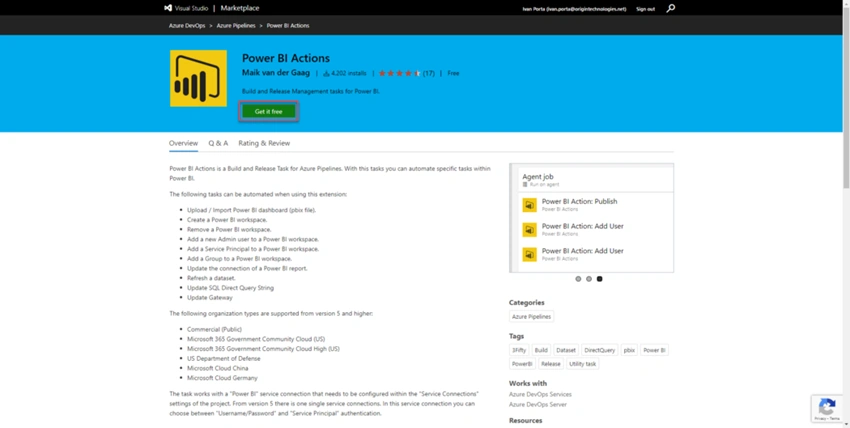Click the Update Gateway list item
This screenshot has width=850, height=428.
click(x=210, y=298)
